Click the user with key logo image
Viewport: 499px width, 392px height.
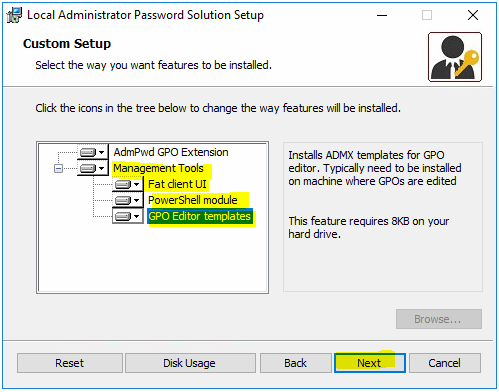pos(455,57)
